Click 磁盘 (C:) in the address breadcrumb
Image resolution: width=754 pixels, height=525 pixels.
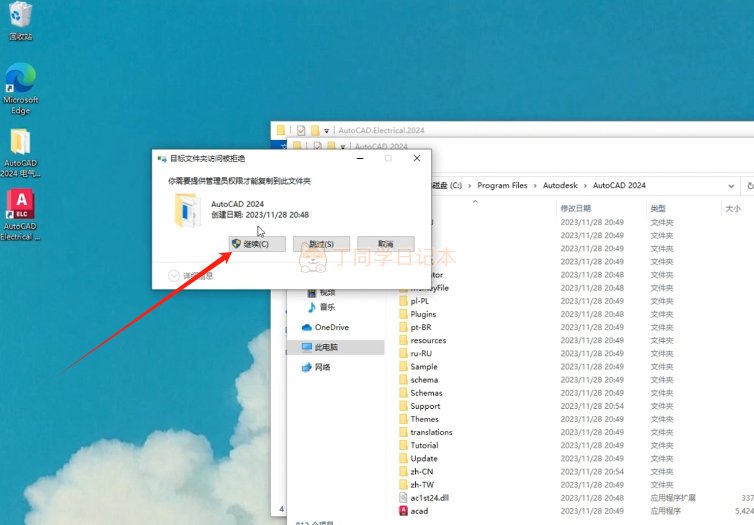click(447, 186)
